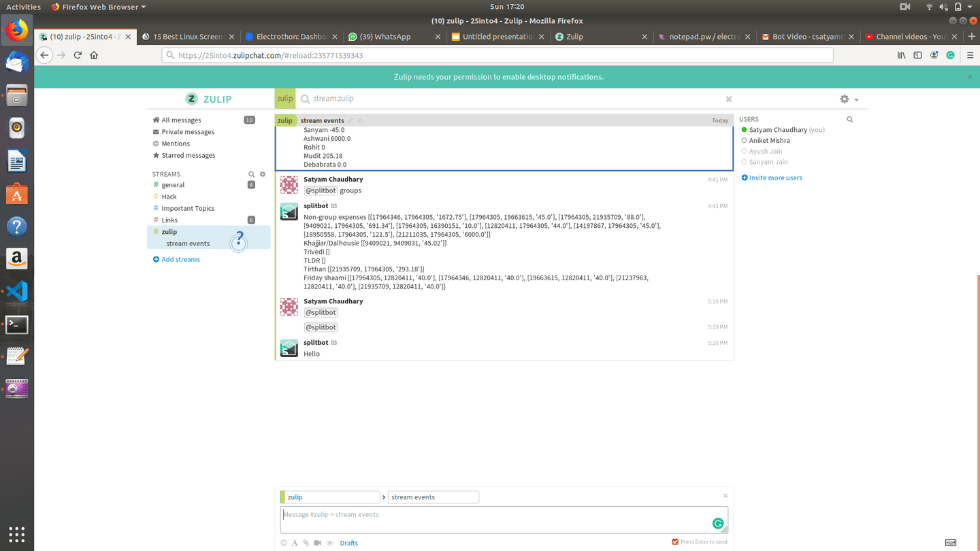This screenshot has width=980, height=551.
Task: Select the general stream
Action: [x=173, y=185]
